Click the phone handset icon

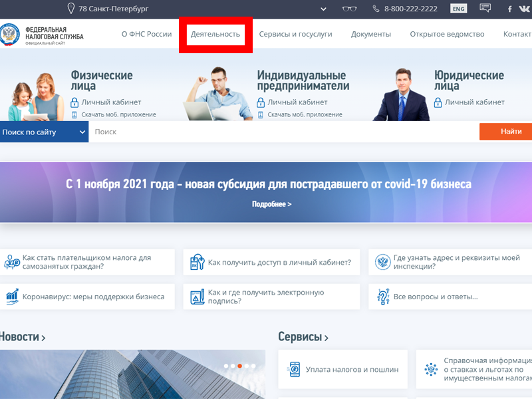tap(376, 9)
